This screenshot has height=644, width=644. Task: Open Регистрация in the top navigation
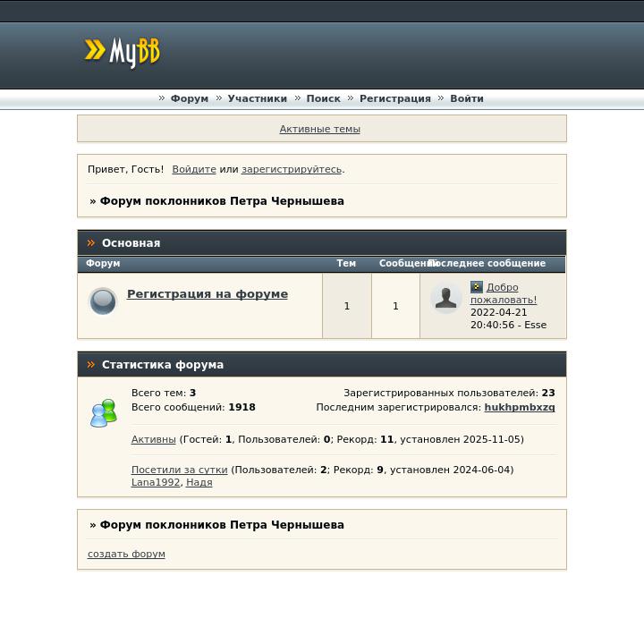(x=394, y=98)
